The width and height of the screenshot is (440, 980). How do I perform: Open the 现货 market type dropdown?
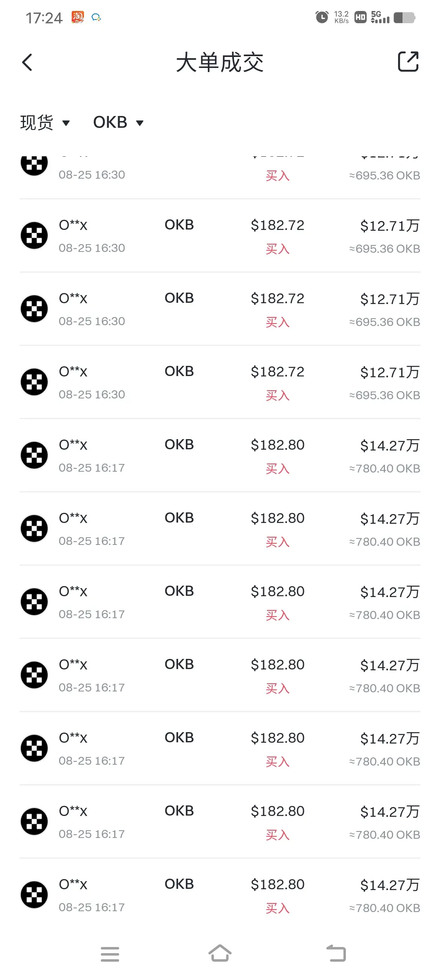[x=45, y=122]
